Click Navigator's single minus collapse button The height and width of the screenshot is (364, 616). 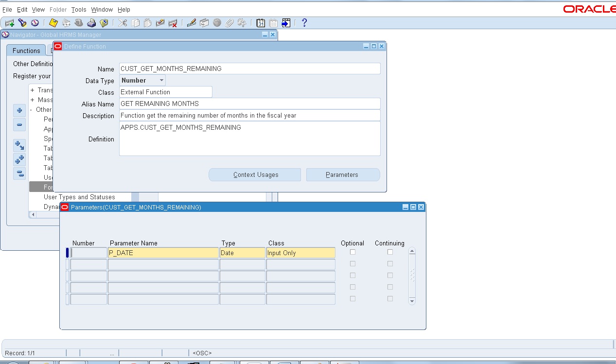(x=19, y=124)
